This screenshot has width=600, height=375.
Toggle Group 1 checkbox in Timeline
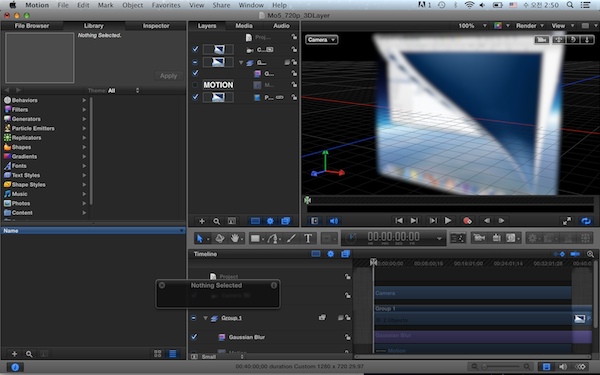pyautogui.click(x=194, y=318)
